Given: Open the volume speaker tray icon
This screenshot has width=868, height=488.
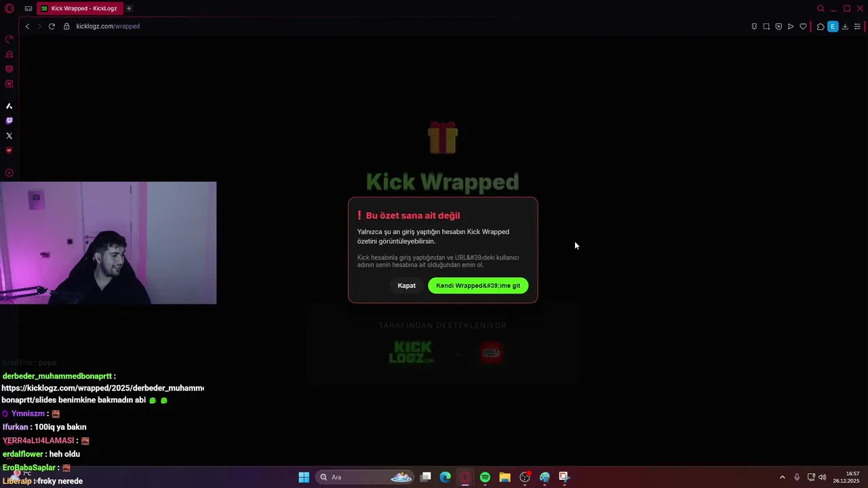Looking at the screenshot, I should tap(823, 477).
